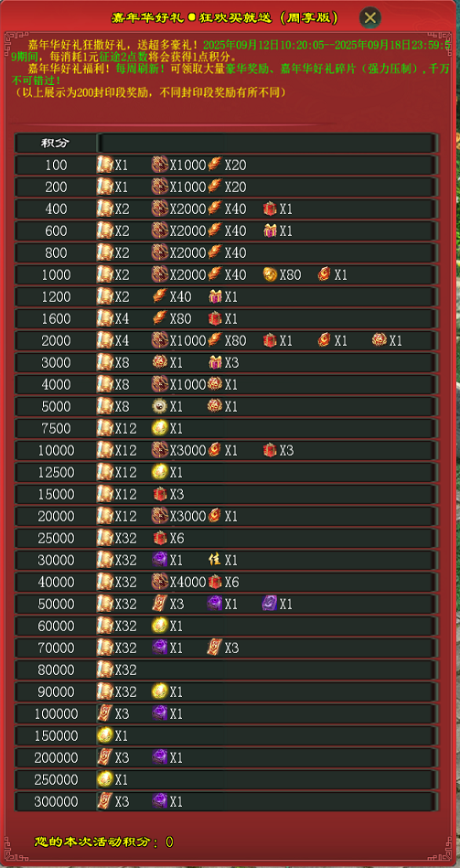This screenshot has width=460, height=868.
Task: Click the scroll X32 icon in the 80000 row
Action: (x=104, y=670)
